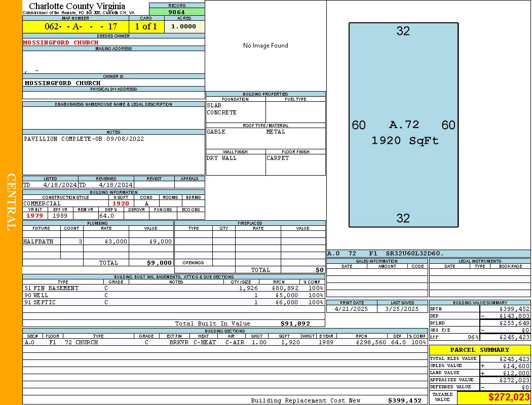Click the red year built 1979

coord(36,216)
